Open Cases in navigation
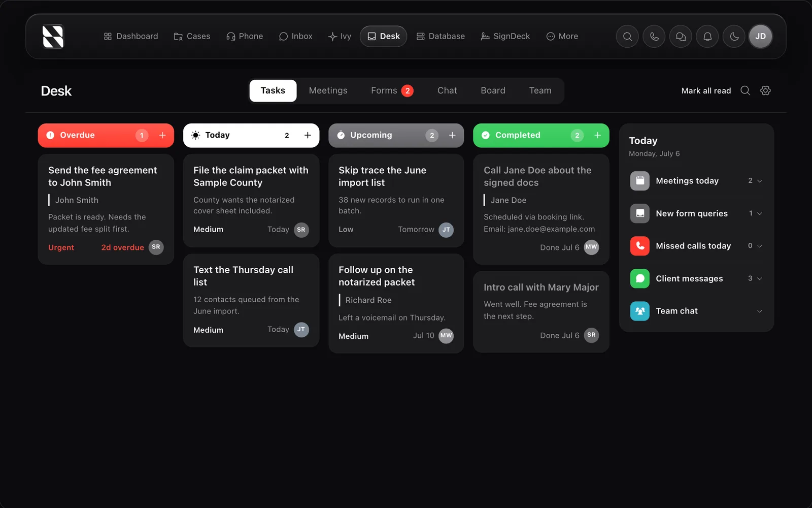The width and height of the screenshot is (812, 508). 192,37
